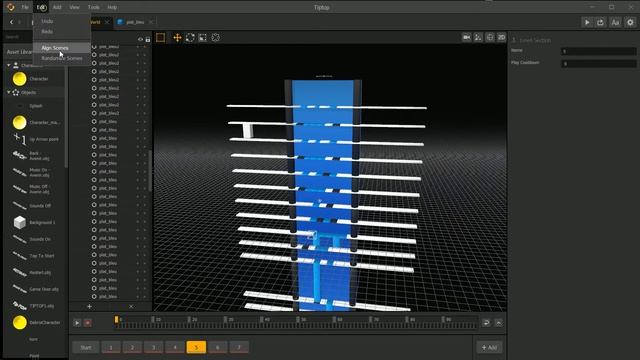Image resolution: width=640 pixels, height=360 pixels.
Task: Select scene 7 button
Action: [239, 347]
